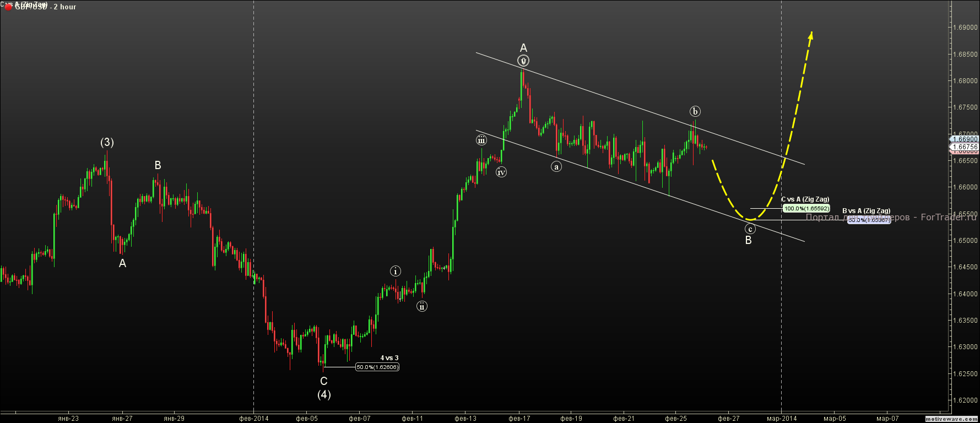Click the 100.0%(1.65592) projection tag
The height and width of the screenshot is (423, 980).
click(x=806, y=209)
